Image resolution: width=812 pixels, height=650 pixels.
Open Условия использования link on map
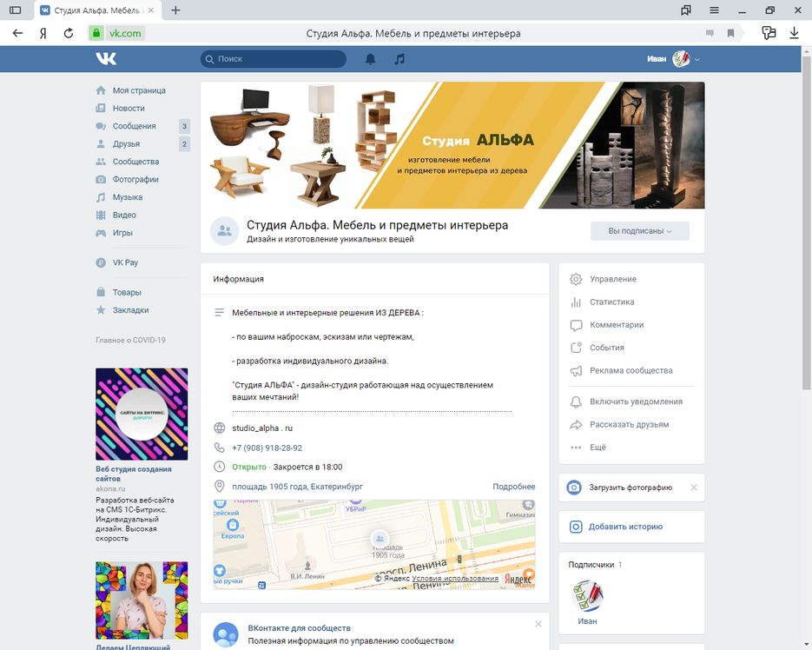[x=455, y=579]
